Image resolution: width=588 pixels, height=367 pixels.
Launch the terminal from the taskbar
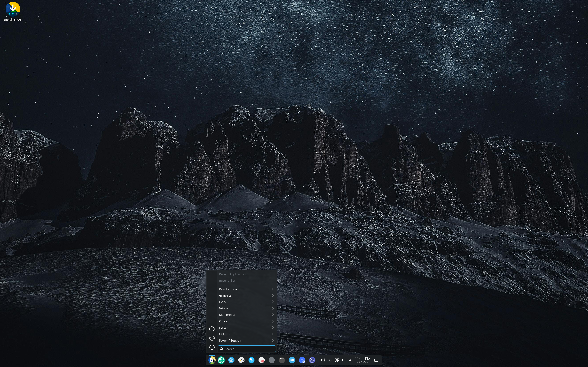click(x=272, y=360)
